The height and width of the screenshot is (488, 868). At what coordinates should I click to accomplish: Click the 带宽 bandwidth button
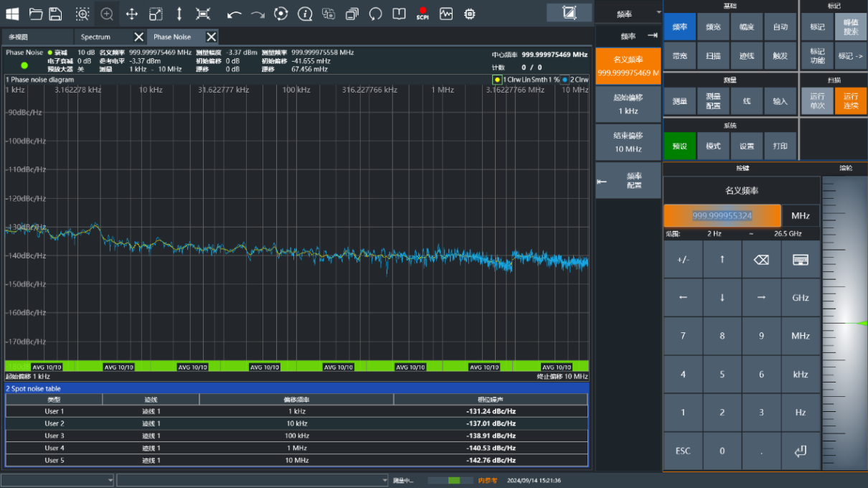(x=679, y=56)
